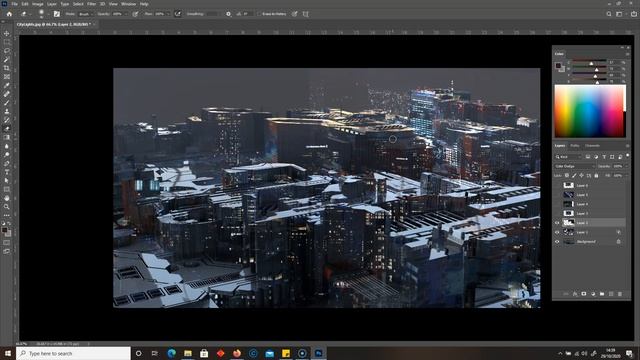This screenshot has height=360, width=640.
Task: Click the add layer mask icon
Action: coord(584,294)
